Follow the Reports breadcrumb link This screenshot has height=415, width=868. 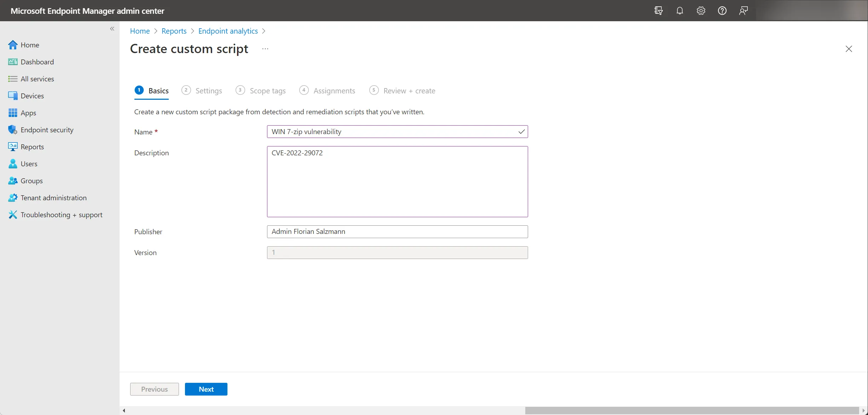[174, 31]
